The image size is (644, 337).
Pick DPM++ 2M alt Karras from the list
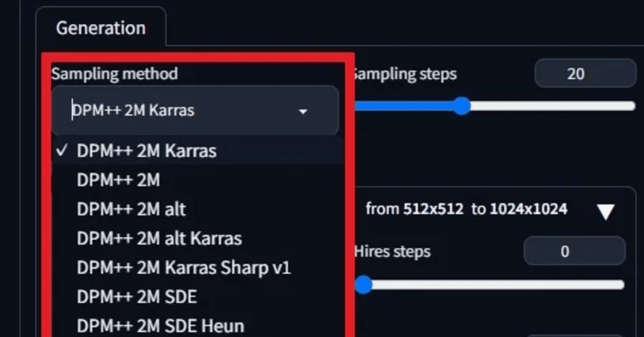tap(159, 238)
